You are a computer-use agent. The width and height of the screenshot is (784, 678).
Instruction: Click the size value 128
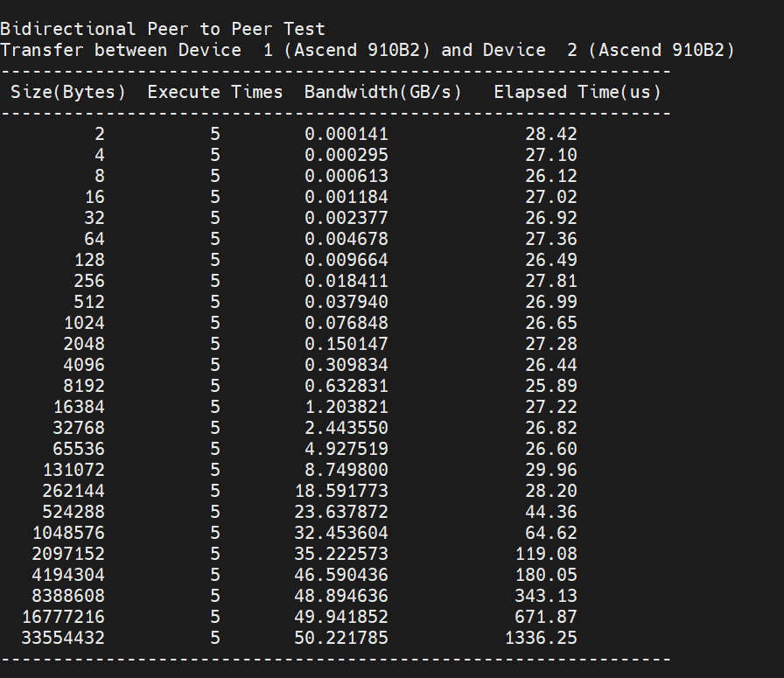89,260
